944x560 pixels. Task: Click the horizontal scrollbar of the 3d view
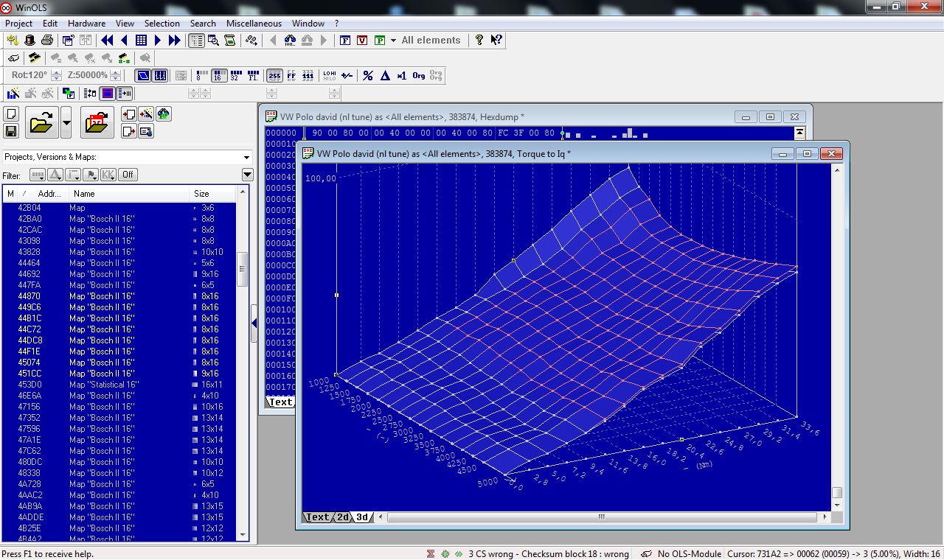tap(601, 517)
